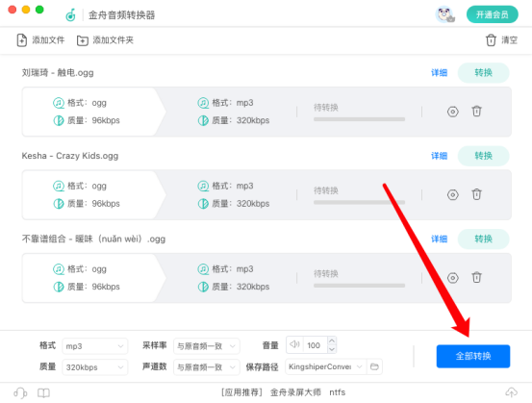Increase volume with the up stepper arrow

332,340
